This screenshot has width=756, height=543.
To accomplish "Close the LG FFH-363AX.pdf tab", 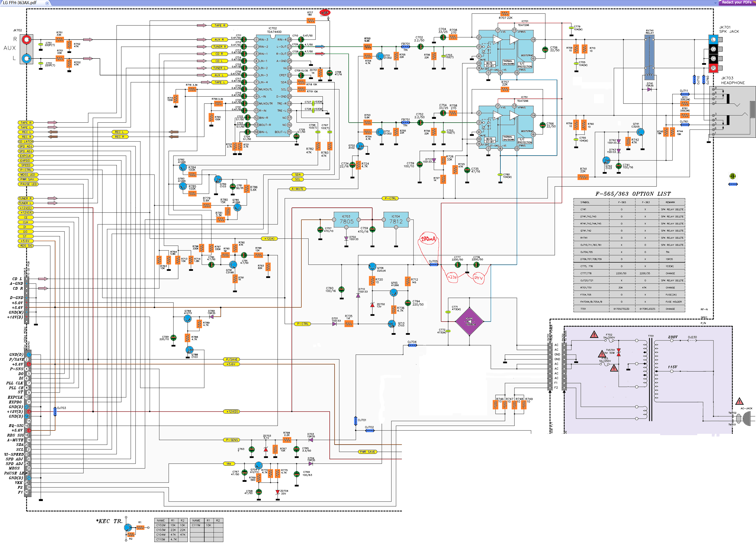I will click(47, 3).
